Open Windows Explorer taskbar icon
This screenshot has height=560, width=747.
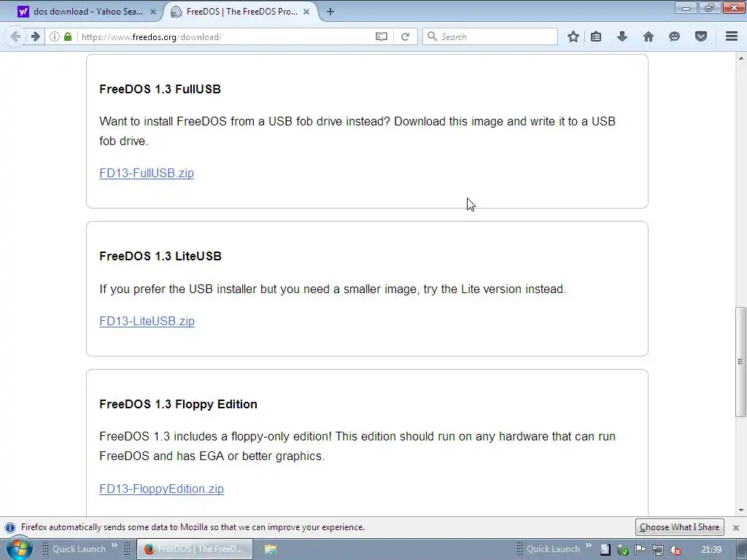click(271, 549)
